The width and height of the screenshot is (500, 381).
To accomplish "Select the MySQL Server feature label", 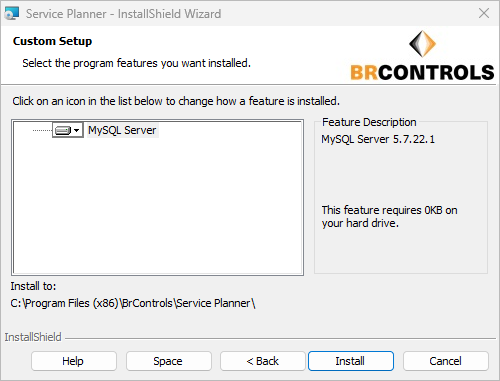I will pos(122,130).
